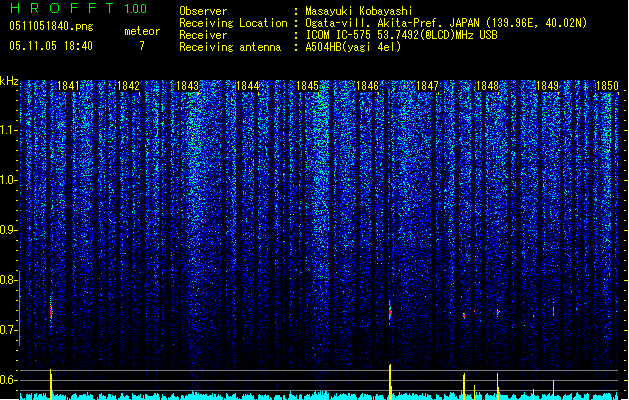The image size is (629, 400).
Task: Click the 1848 time marker
Action: pyautogui.click(x=487, y=85)
